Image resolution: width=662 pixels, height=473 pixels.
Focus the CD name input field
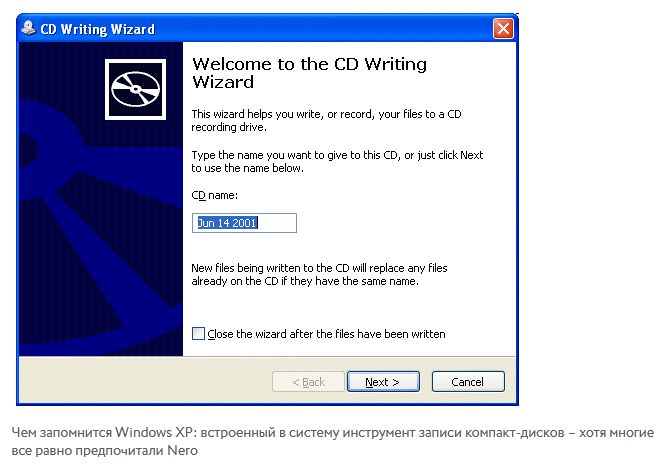click(x=244, y=223)
